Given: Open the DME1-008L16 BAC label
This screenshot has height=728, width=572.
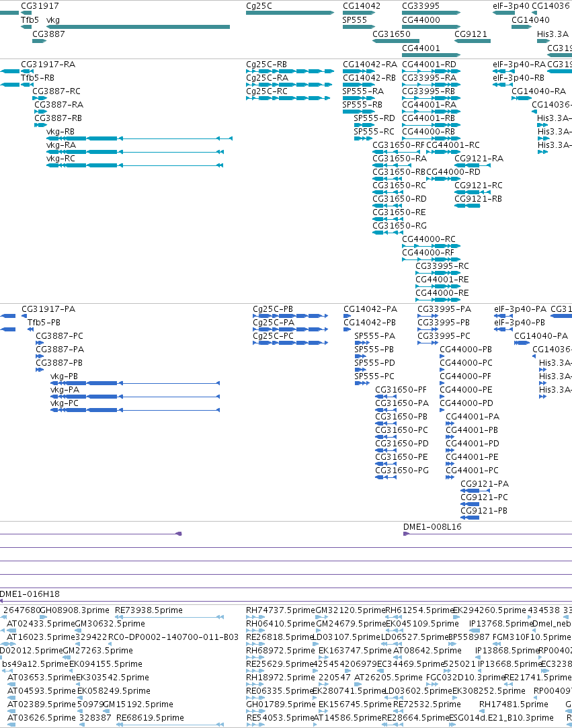Looking at the screenshot, I should (432, 526).
